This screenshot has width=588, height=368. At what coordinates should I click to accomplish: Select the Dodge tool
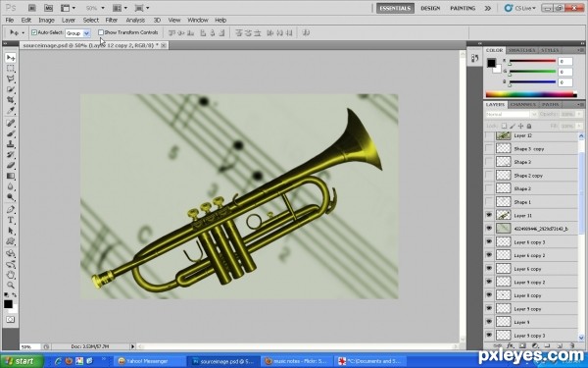pos(11,197)
